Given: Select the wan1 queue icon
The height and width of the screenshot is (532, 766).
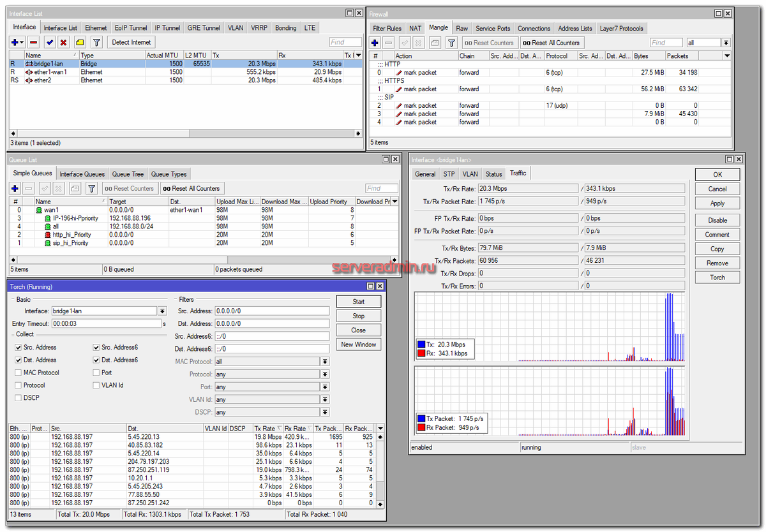Looking at the screenshot, I should click(x=39, y=210).
